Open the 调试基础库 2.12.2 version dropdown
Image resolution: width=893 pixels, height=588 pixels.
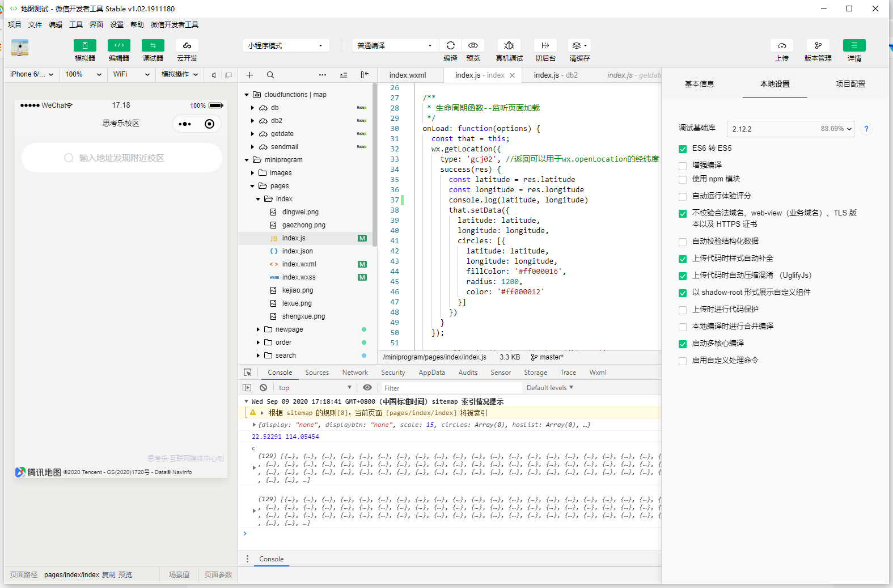click(x=790, y=129)
